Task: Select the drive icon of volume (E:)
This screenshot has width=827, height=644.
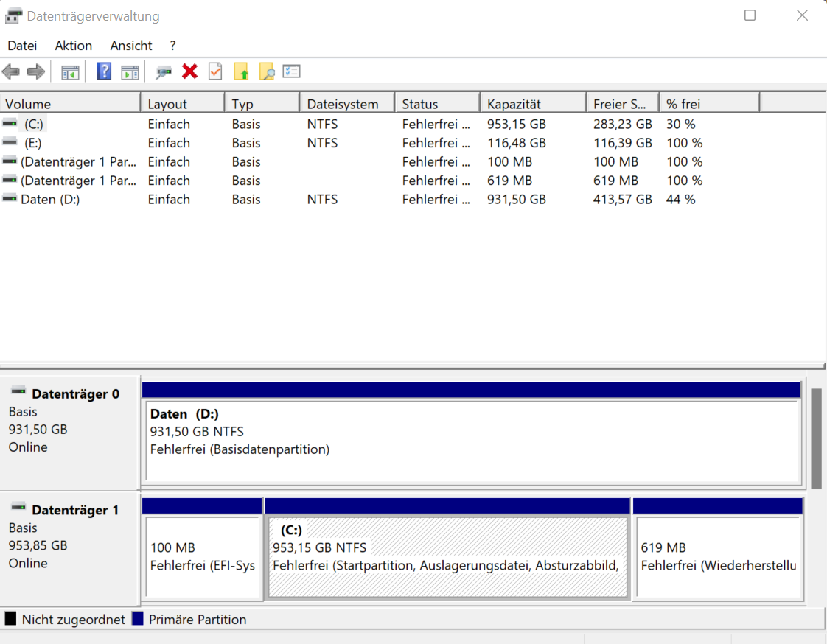Action: click(x=10, y=142)
